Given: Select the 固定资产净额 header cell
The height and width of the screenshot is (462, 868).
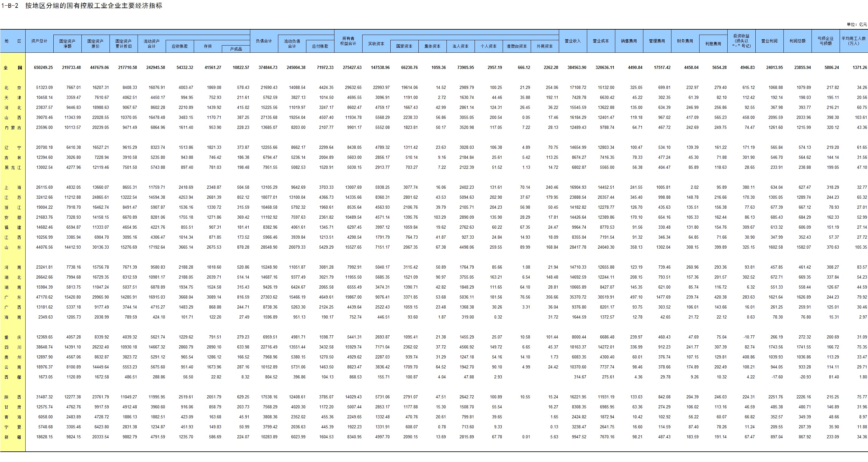Looking at the screenshot, I should [x=67, y=43].
